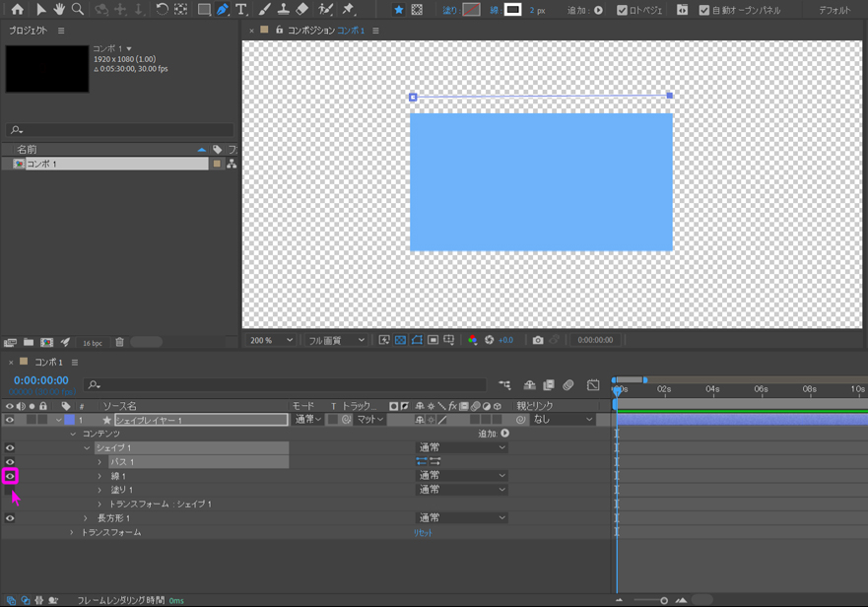Select the Pen tool in toolbar
This screenshot has height=607, width=868.
[x=223, y=10]
